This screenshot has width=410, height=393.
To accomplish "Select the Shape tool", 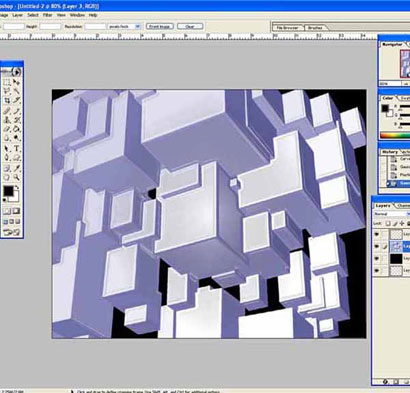I will (x=16, y=158).
